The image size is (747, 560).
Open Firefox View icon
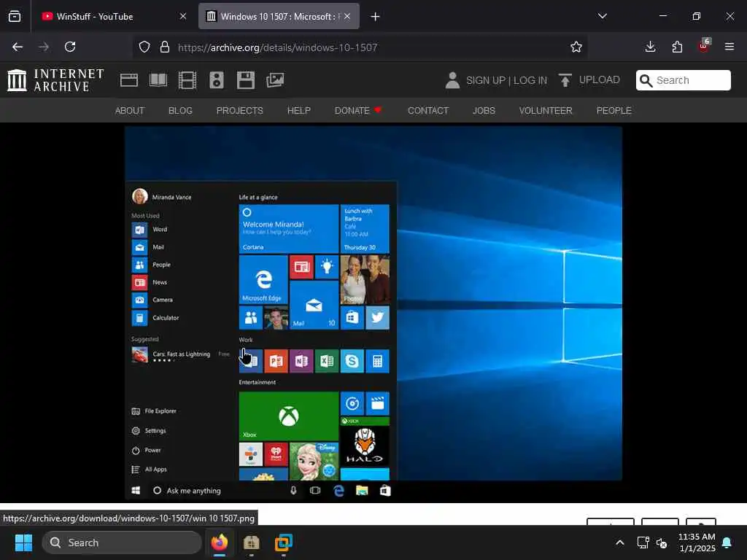coord(15,16)
